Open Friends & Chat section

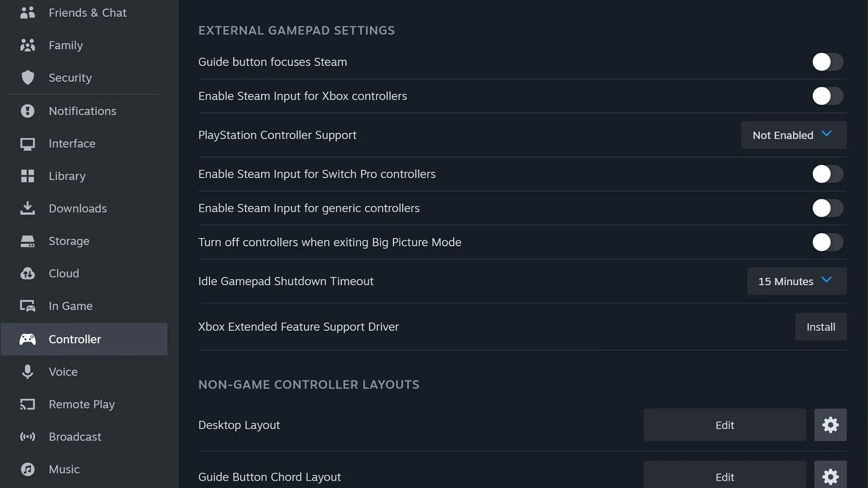pos(88,13)
